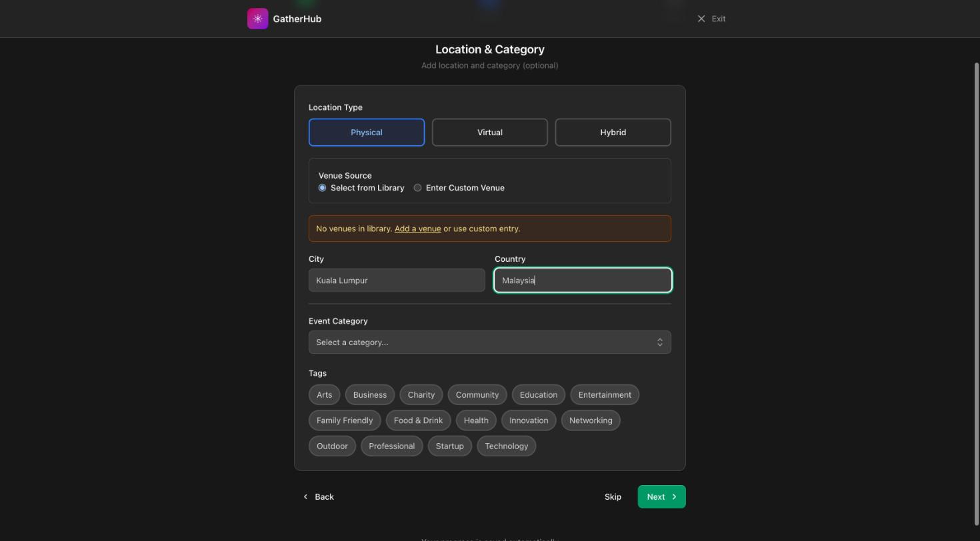Toggle the Entertainment tag

pyautogui.click(x=605, y=395)
